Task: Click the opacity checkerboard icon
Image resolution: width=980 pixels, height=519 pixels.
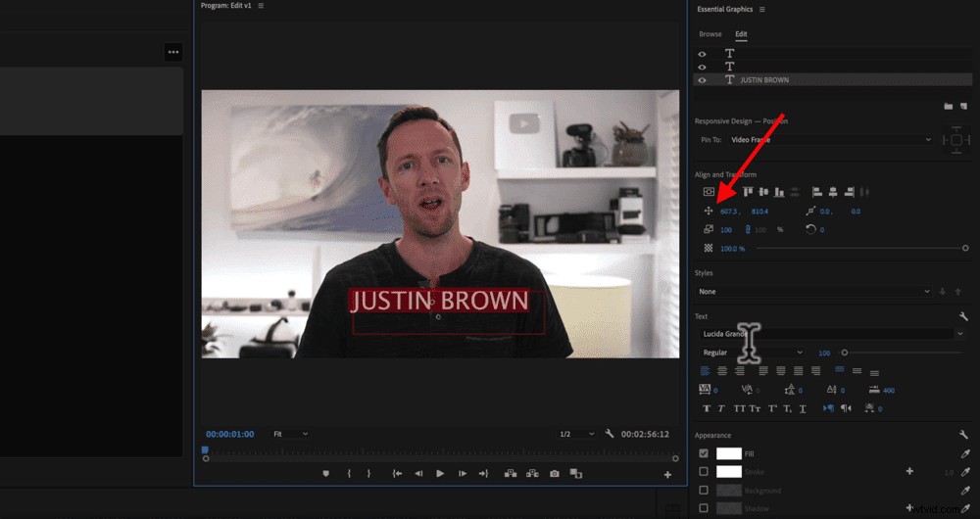Action: [709, 248]
